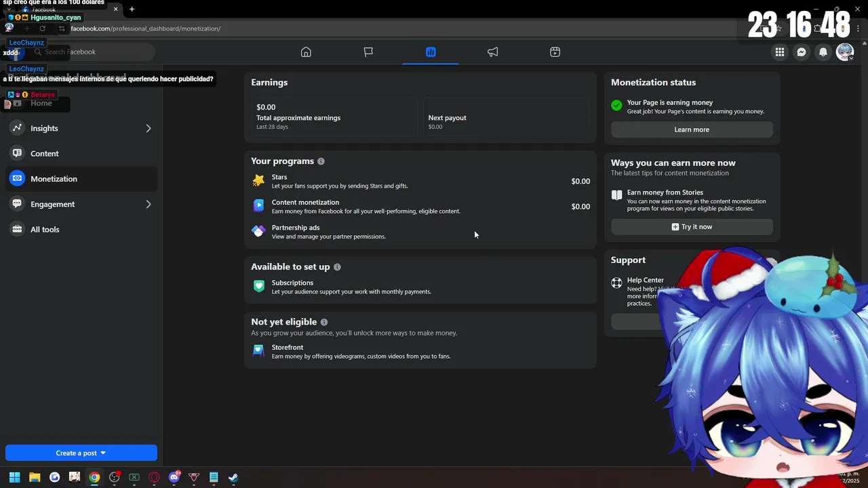This screenshot has height=488, width=868.
Task: Open the Facebook Home feed icon
Action: 306,52
